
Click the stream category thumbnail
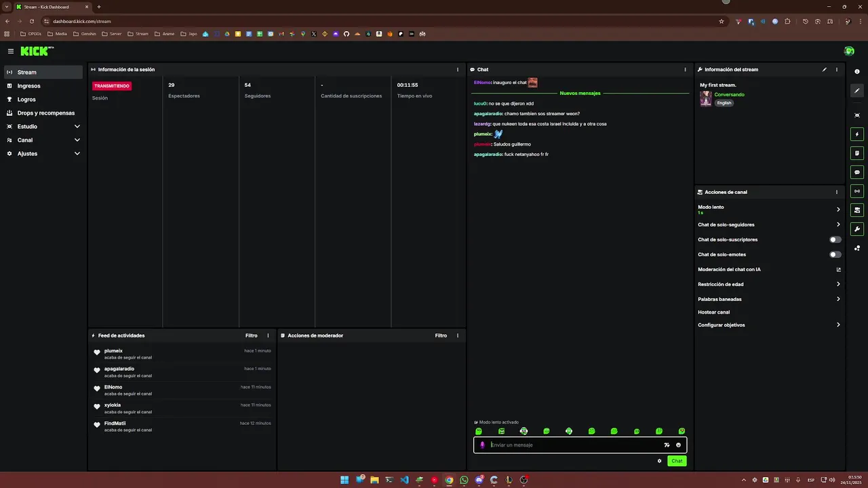(706, 99)
